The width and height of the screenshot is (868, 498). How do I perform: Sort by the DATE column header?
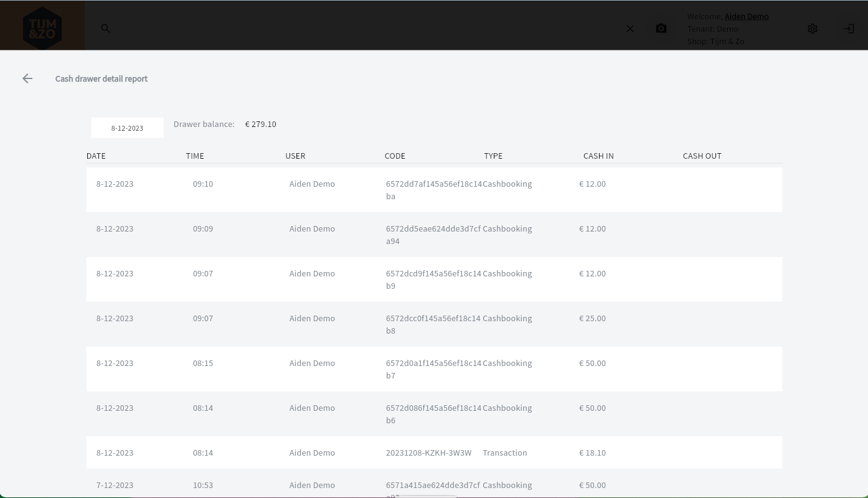(96, 156)
